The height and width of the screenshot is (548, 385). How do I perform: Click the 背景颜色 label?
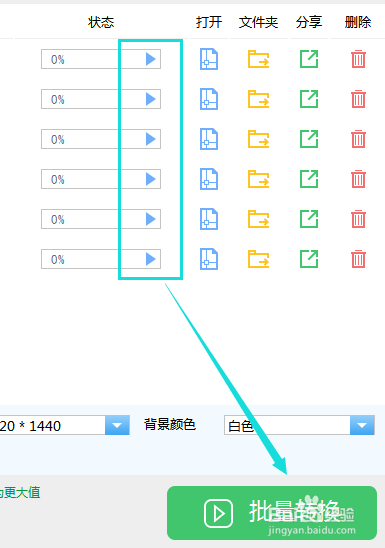pyautogui.click(x=170, y=425)
